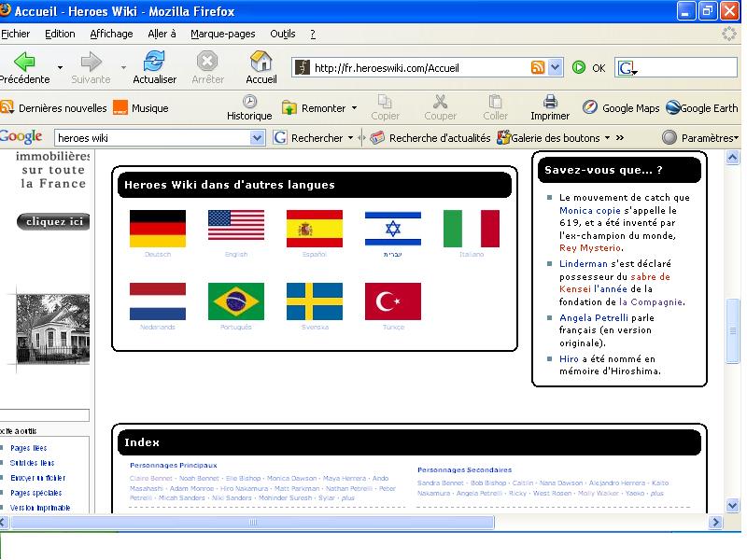Click the browser search box field
This screenshot has width=747, height=560.
point(686,68)
